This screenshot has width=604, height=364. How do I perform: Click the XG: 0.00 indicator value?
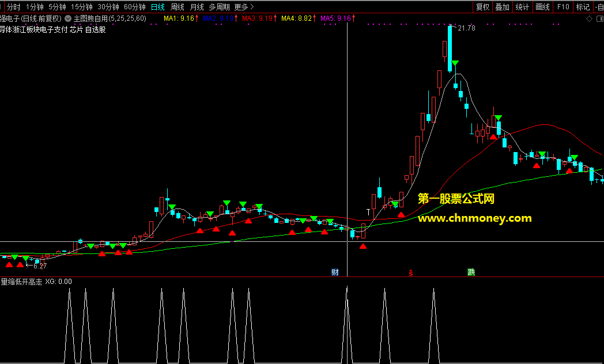pos(59,282)
